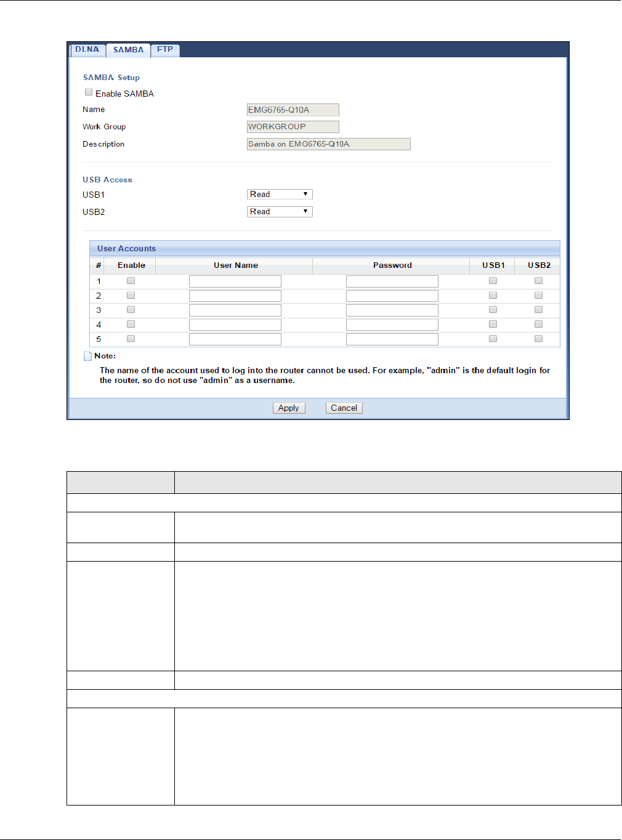Check USB2 access for account 3
Screen dimensions: 622x840
point(538,310)
